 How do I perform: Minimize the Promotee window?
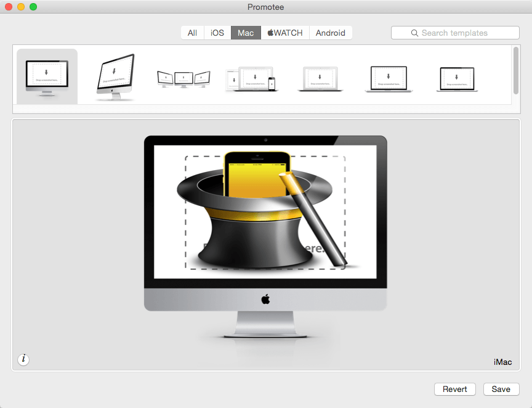click(21, 7)
